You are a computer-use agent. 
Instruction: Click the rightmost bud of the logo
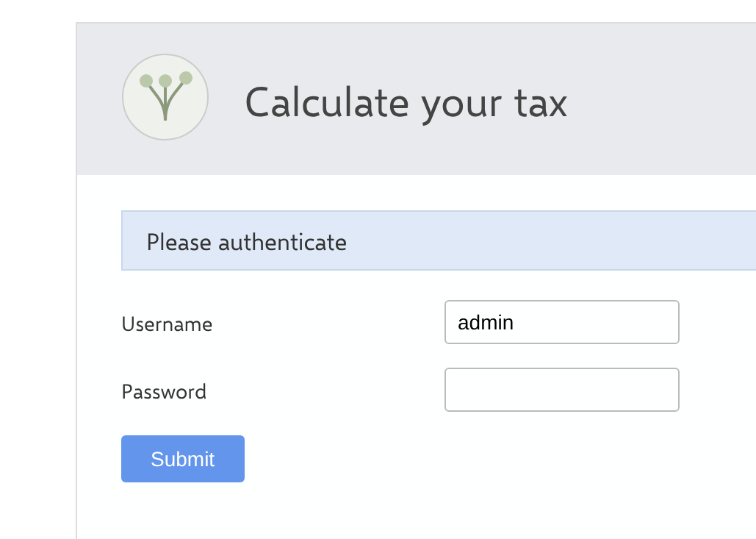(186, 78)
